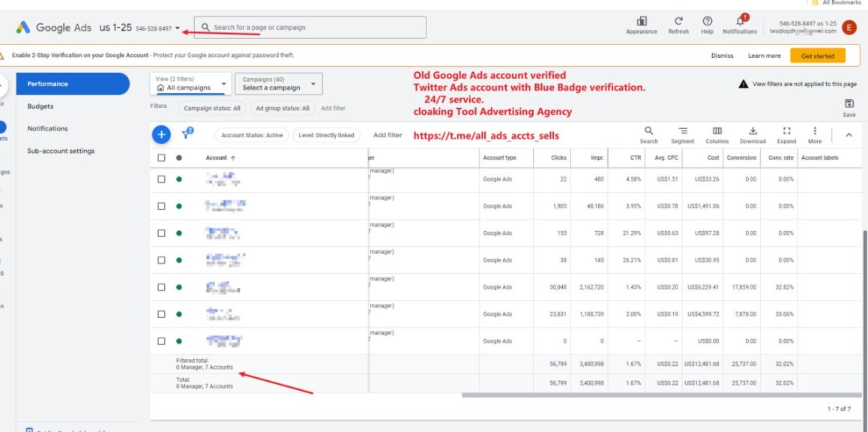Click the status dot column header

point(179,157)
